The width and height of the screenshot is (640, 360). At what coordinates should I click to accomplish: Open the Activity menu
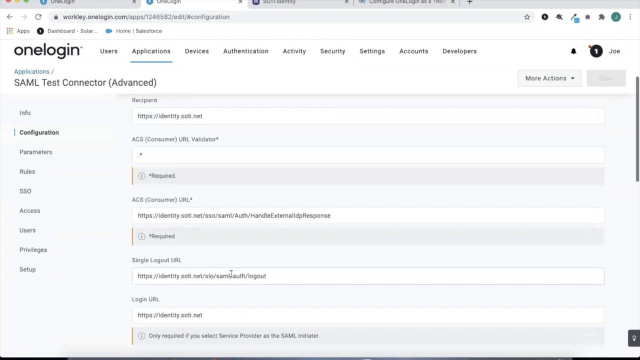tap(294, 51)
